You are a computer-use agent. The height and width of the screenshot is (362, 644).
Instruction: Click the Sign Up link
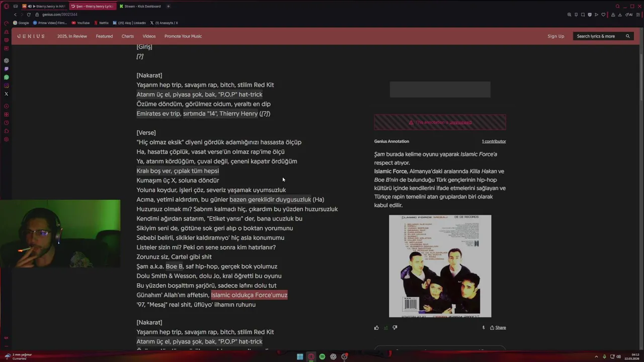click(556, 36)
